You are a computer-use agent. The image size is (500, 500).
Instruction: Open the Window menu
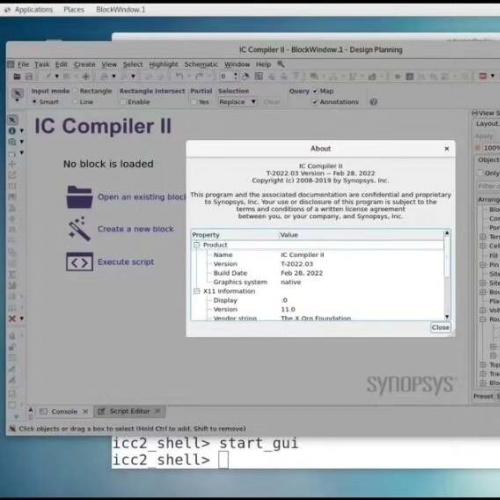[237, 64]
